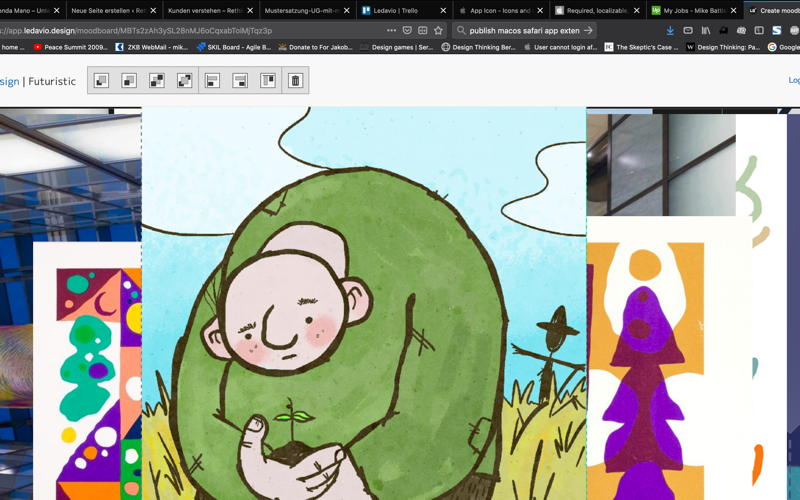Open the Library books icon
Image resolution: width=800 pixels, height=500 pixels.
tap(706, 31)
